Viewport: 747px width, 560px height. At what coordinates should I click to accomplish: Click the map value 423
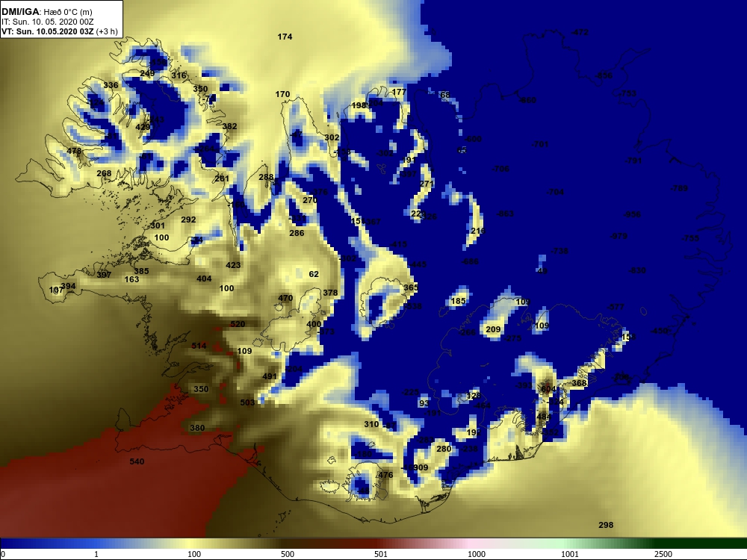point(233,265)
